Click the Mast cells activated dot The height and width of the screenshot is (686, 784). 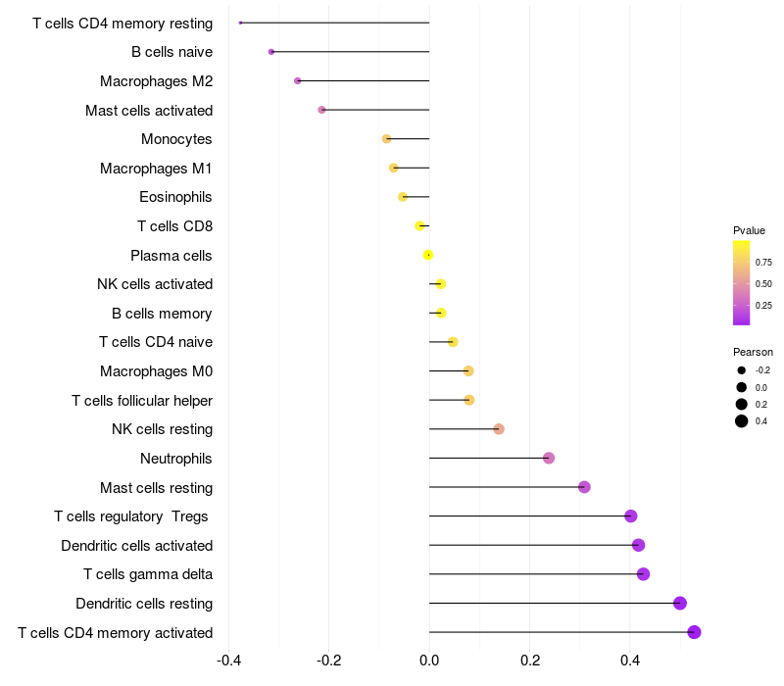point(321,110)
